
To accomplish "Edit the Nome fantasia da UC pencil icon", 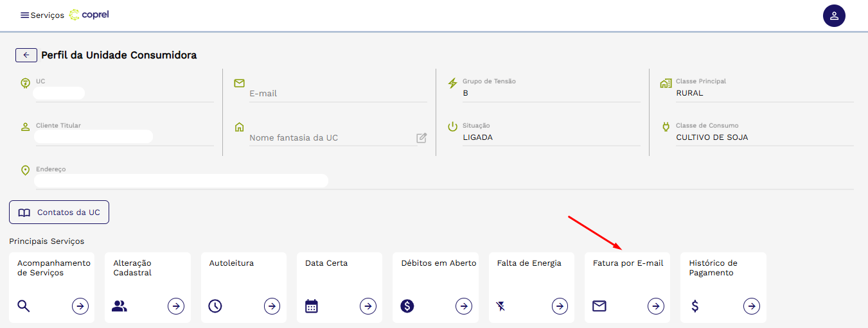I will pos(421,137).
